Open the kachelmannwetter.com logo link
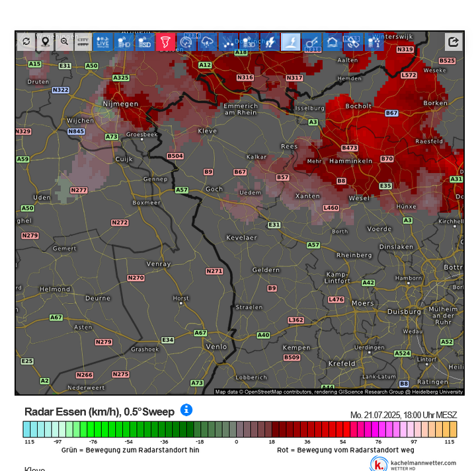Image resolution: width=476 pixels, height=471 pixels. point(413,464)
